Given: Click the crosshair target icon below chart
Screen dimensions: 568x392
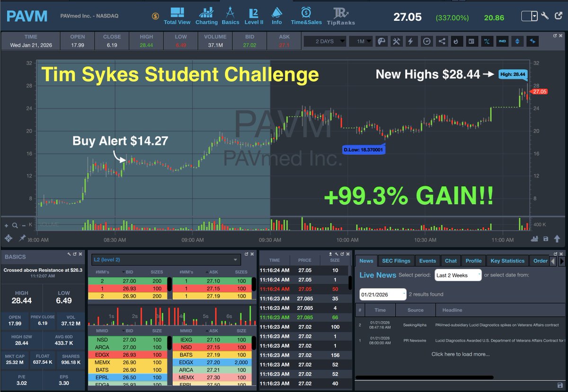Looking at the screenshot, I should click(8, 238).
